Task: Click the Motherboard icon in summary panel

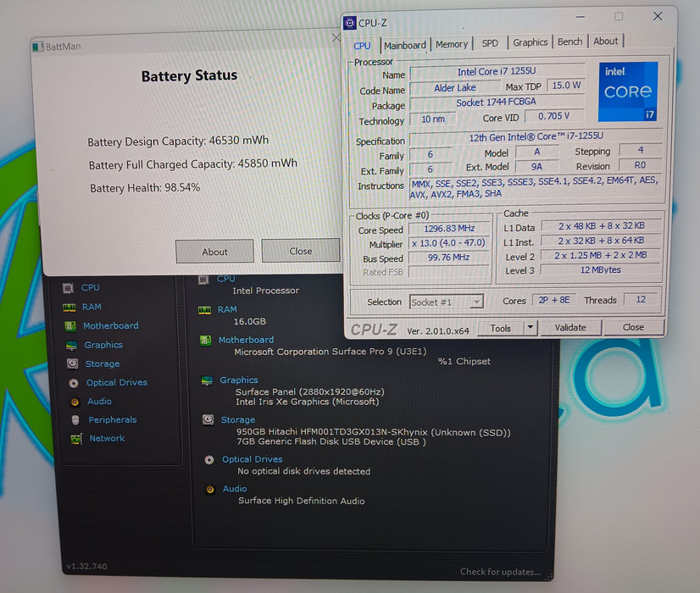Action: [x=205, y=341]
